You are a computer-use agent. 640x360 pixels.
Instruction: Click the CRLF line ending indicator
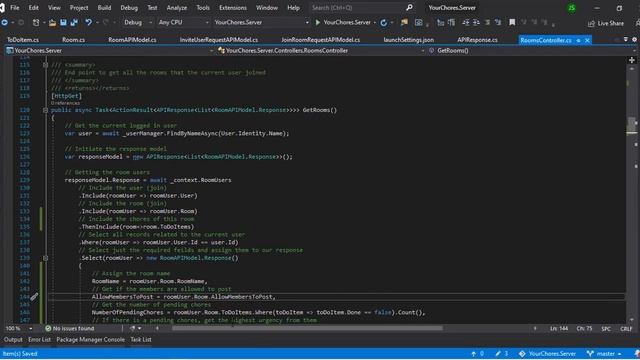pos(626,328)
